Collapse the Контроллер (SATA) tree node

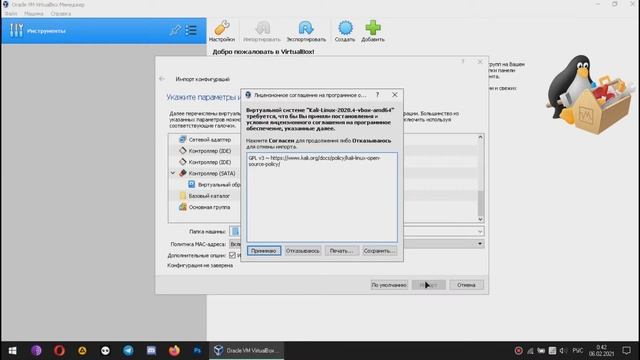tap(173, 173)
